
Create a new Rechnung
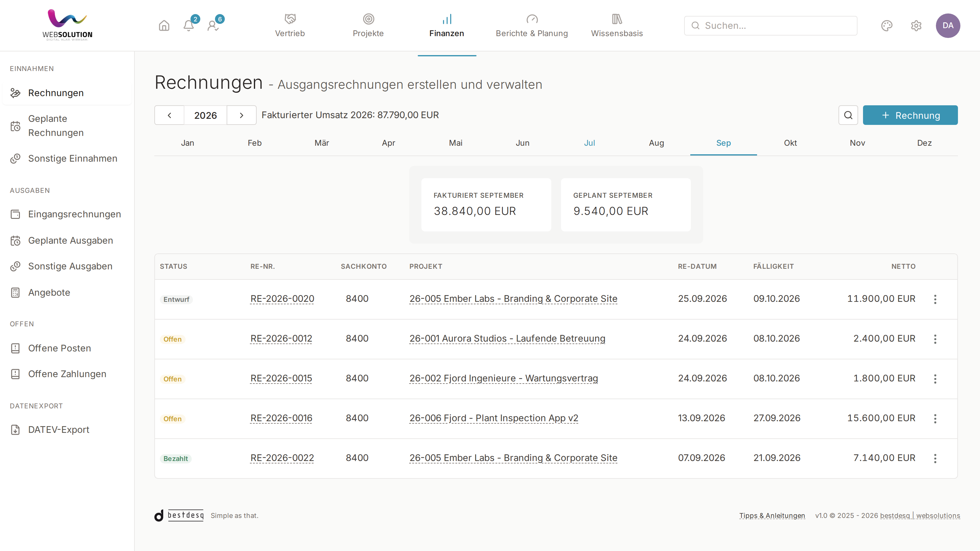910,115
